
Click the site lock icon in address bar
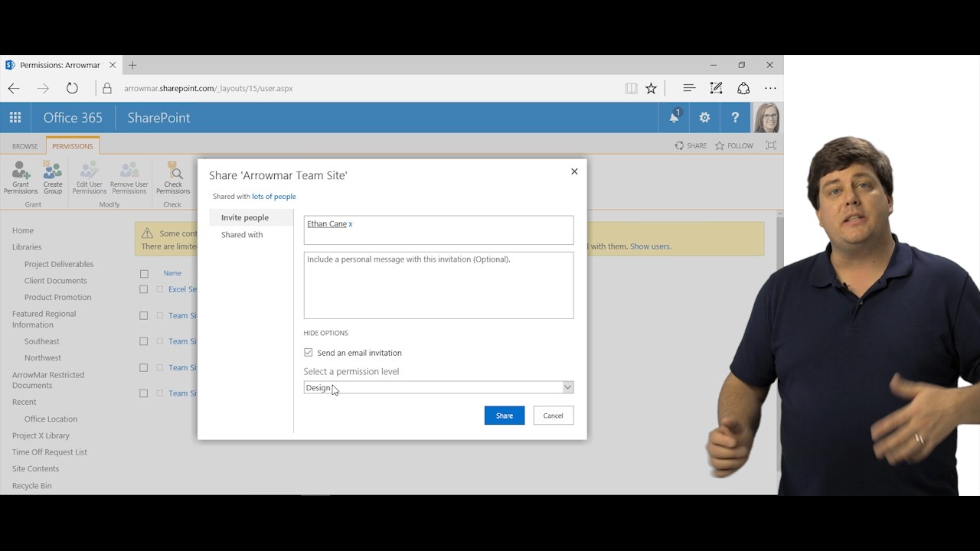click(107, 88)
